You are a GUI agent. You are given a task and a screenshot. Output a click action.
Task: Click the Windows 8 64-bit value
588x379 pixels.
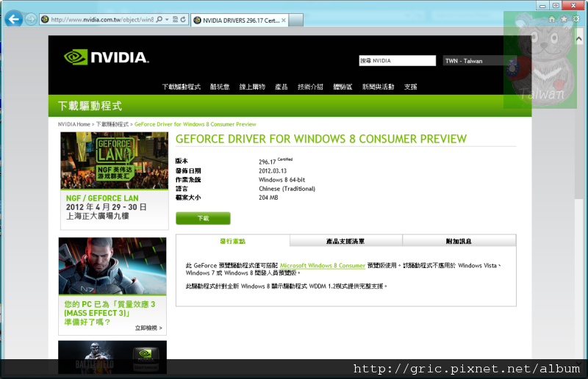pyautogui.click(x=282, y=180)
